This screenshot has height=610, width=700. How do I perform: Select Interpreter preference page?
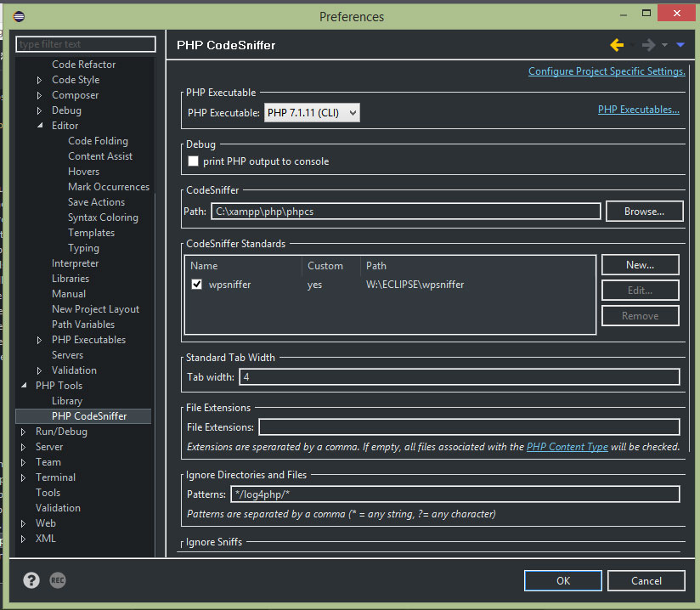coord(75,263)
